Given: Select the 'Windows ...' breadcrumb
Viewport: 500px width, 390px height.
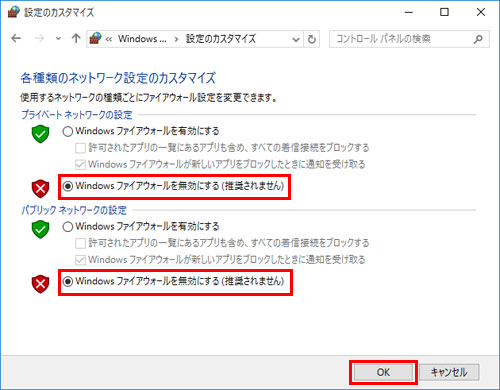Looking at the screenshot, I should [x=142, y=39].
